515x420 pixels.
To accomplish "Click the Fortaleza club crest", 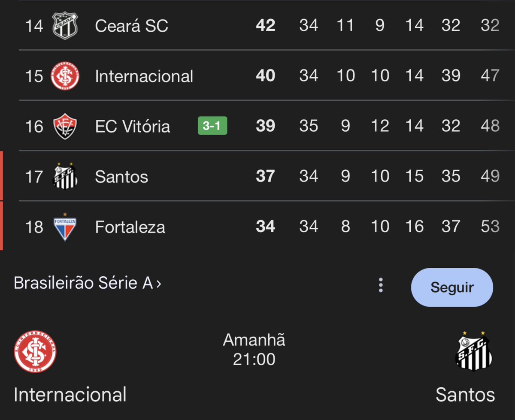I will 65,227.
